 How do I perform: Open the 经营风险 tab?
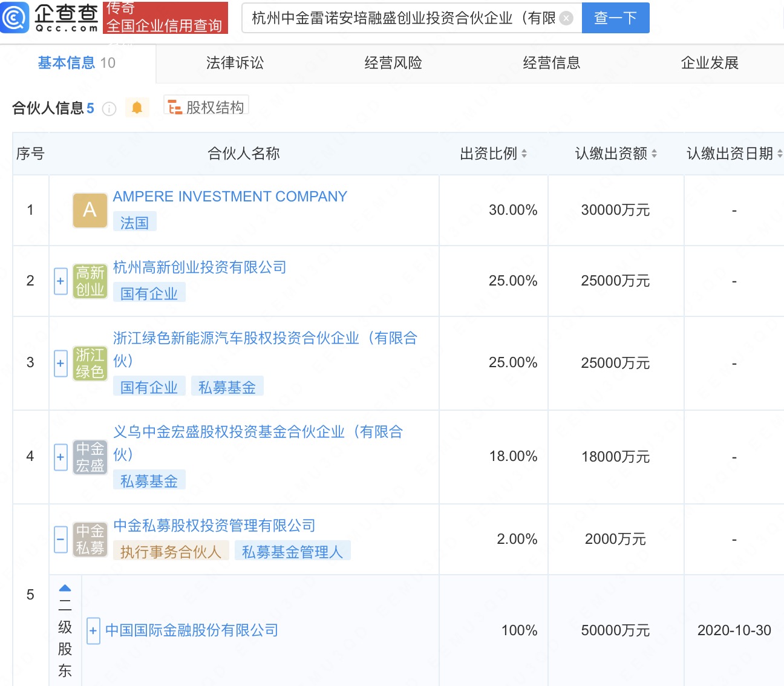click(x=393, y=63)
